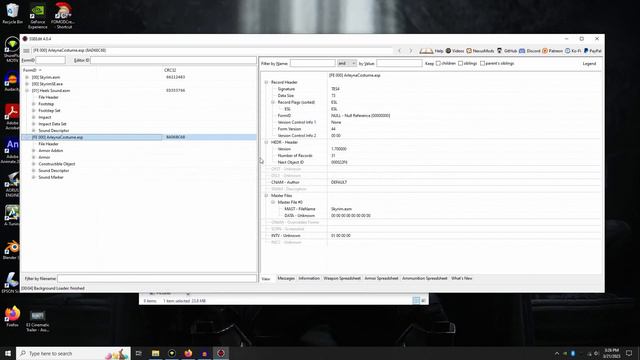Expand the [00] Skyrim.esm tree node

click(x=27, y=77)
